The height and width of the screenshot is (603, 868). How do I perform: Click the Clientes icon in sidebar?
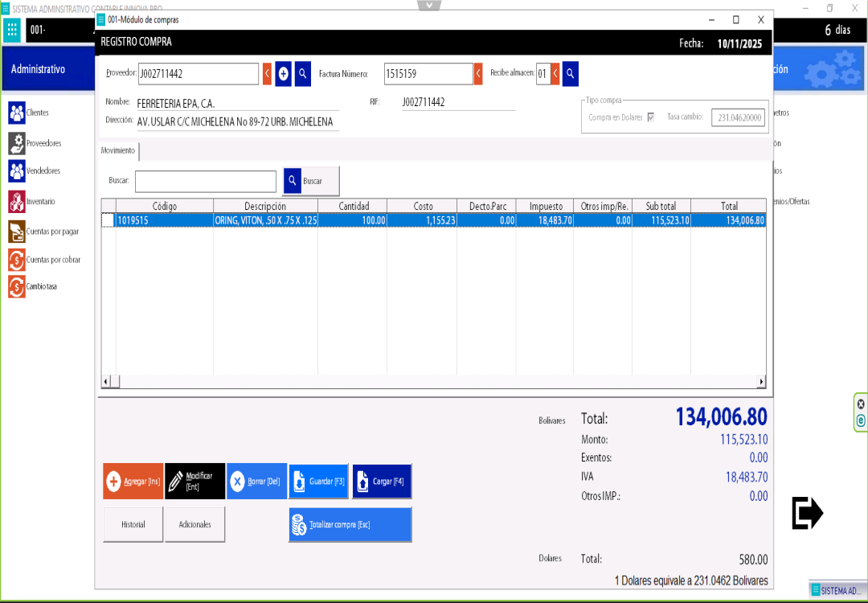coord(16,113)
